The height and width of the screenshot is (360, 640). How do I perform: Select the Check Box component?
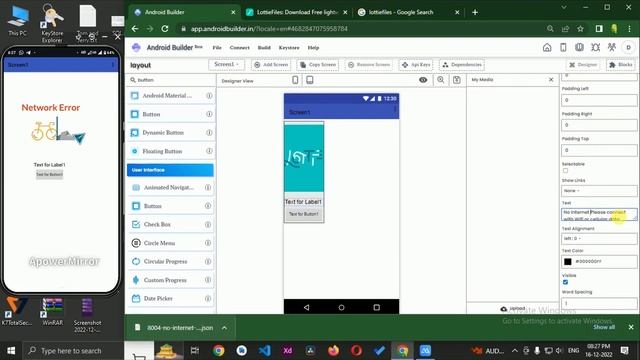point(170,224)
